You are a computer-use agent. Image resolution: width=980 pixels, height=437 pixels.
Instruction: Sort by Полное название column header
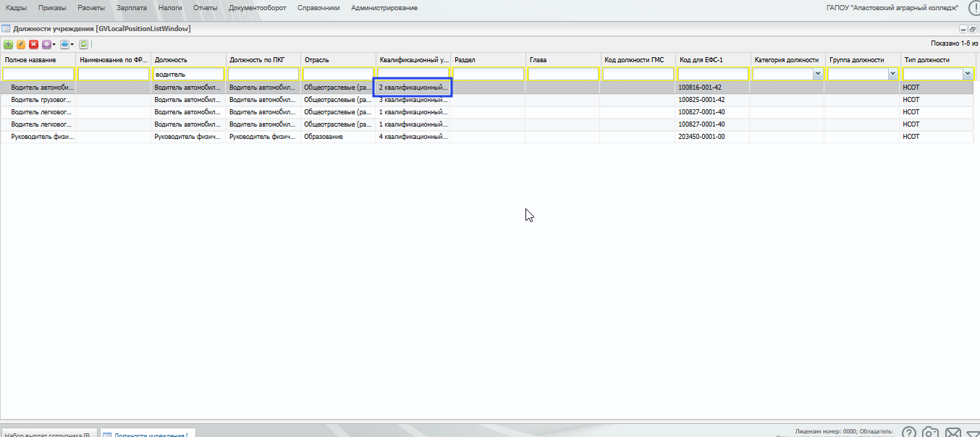[38, 59]
